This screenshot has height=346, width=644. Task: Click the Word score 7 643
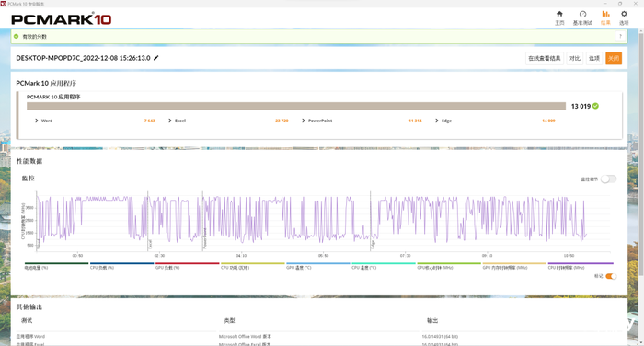tap(149, 121)
